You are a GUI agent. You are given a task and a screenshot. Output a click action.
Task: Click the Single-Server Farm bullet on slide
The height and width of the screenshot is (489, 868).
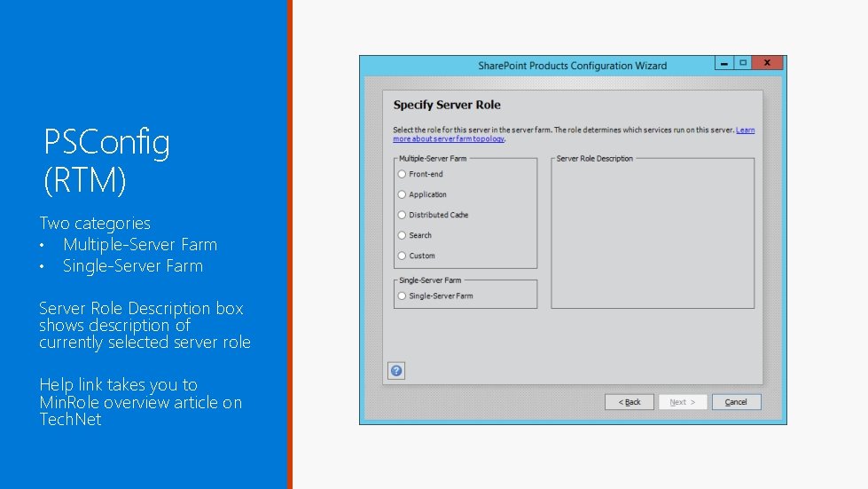tap(133, 266)
